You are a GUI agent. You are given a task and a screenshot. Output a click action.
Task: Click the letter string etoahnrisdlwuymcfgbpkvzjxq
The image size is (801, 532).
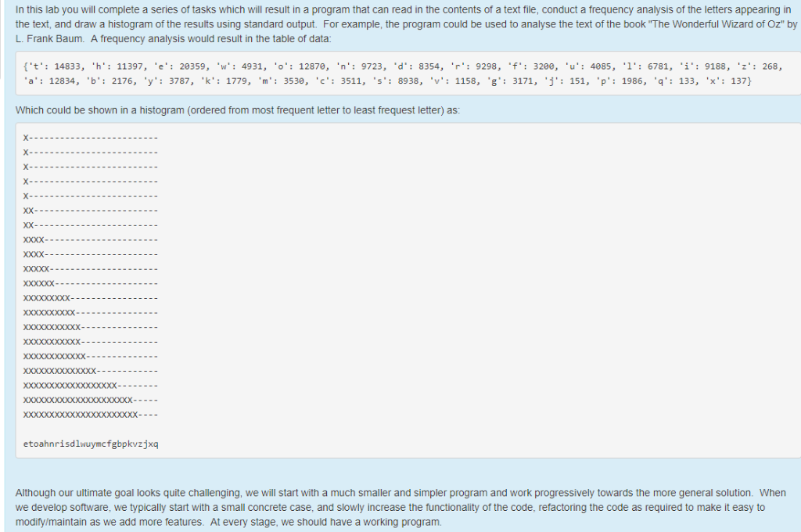point(91,444)
